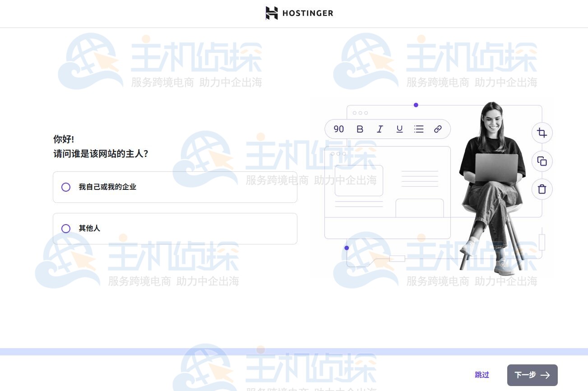Click the duplicate icon on the right panel
The width and height of the screenshot is (588, 391).
pos(542,161)
